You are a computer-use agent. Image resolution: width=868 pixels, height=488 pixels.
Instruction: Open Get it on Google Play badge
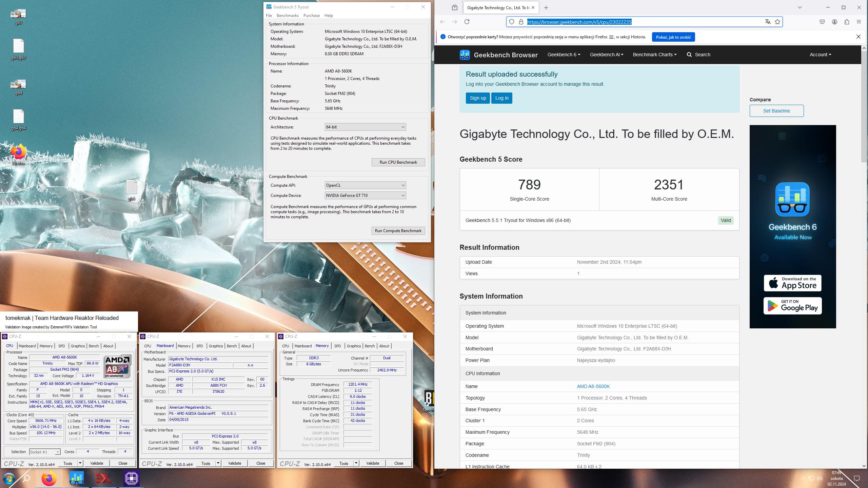pos(792,306)
